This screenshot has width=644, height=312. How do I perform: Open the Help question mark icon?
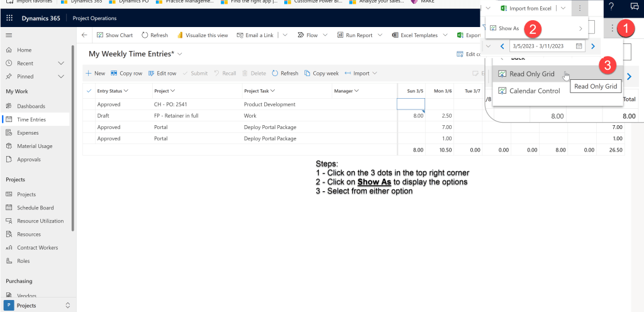pos(611,6)
